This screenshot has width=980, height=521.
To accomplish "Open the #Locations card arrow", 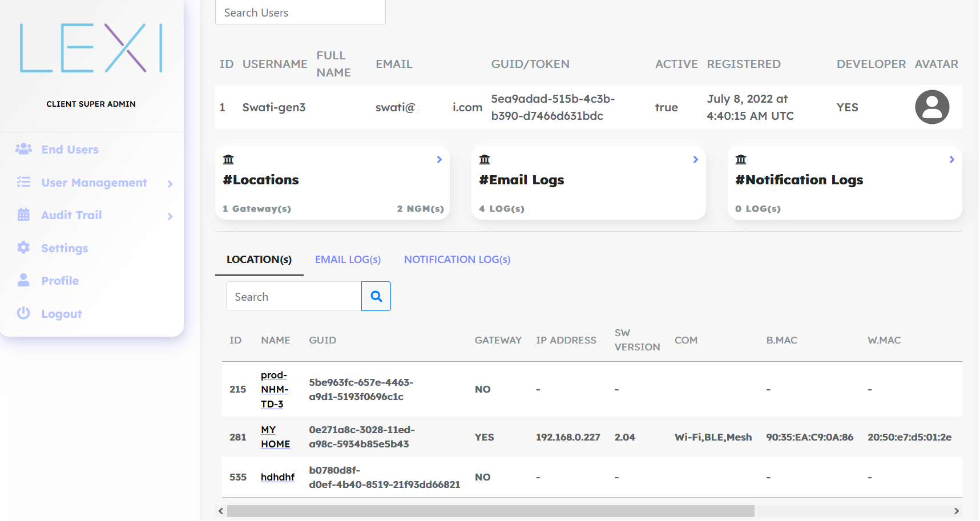I will click(439, 160).
